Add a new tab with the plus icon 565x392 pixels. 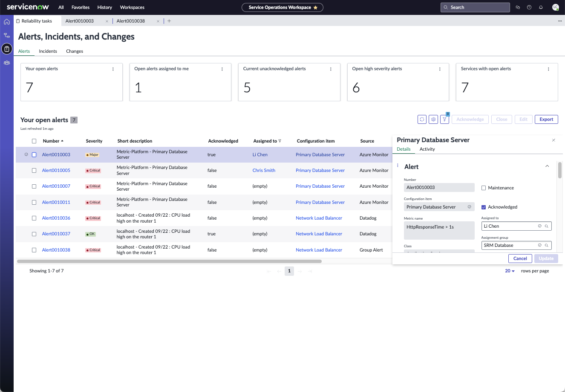(169, 21)
